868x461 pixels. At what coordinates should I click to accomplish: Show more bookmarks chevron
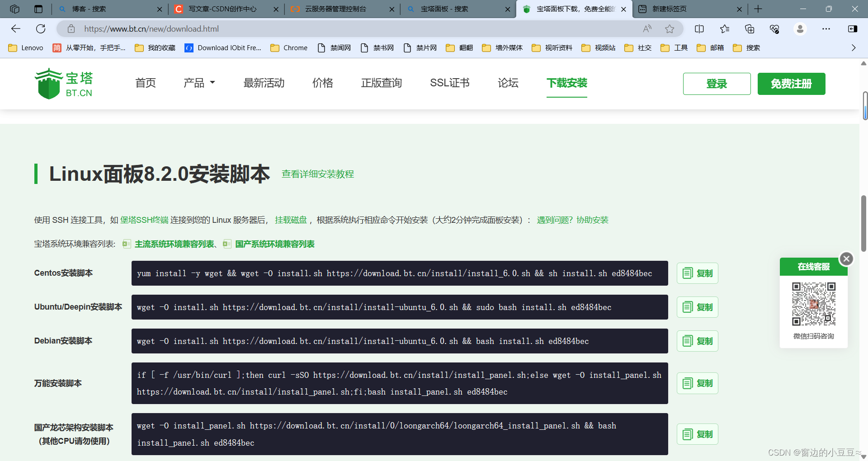tap(854, 48)
